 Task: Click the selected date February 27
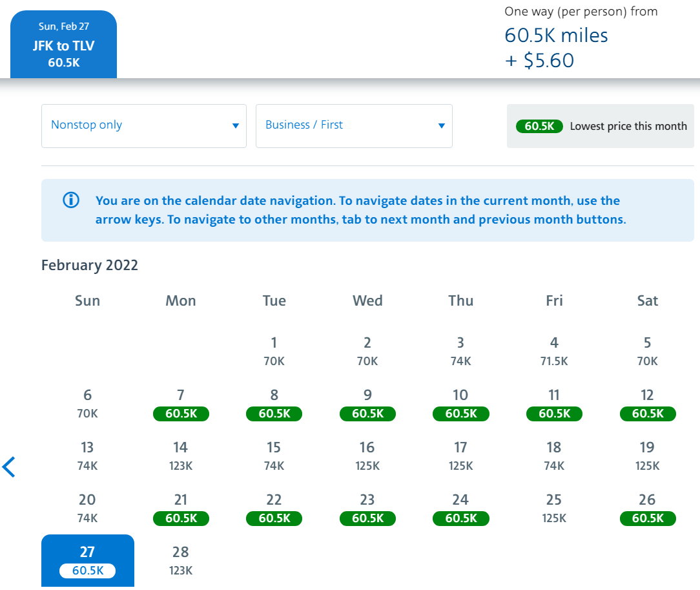[87, 561]
